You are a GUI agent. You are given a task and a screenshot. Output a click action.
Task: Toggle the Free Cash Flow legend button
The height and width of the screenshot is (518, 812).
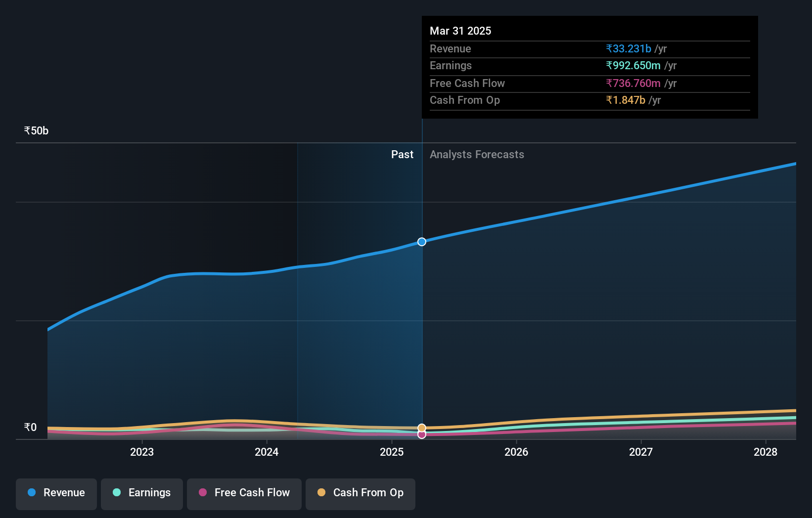point(244,494)
